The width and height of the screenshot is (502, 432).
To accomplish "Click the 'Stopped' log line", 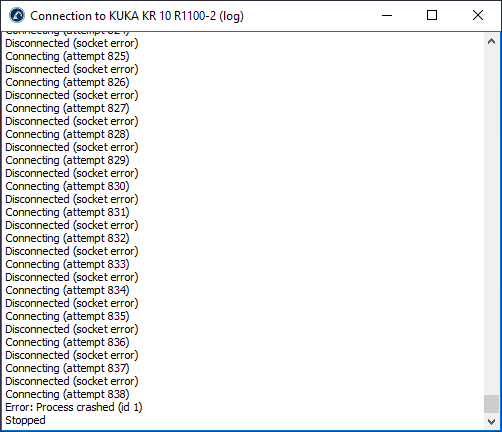I will [25, 420].
